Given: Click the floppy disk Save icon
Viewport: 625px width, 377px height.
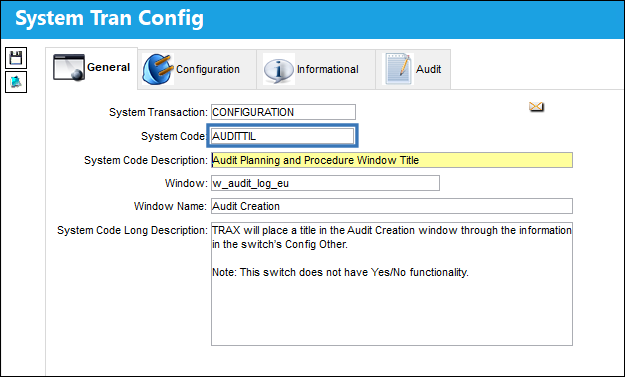Looking at the screenshot, I should pos(16,58).
